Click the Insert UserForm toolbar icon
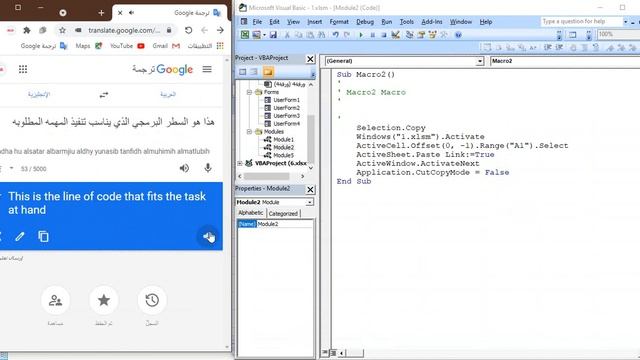The height and width of the screenshot is (360, 640). click(256, 35)
